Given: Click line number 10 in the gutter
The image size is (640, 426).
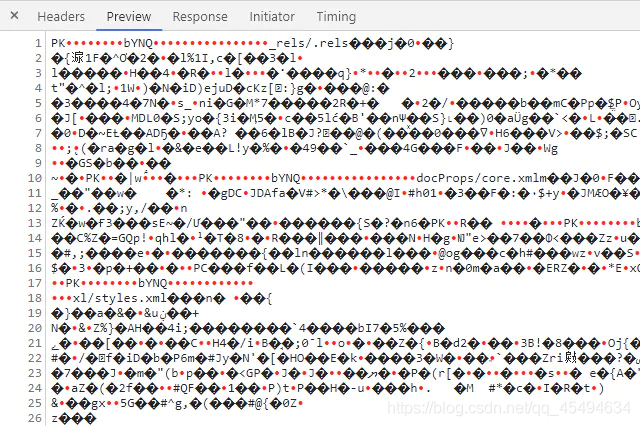Looking at the screenshot, I should [35, 178].
